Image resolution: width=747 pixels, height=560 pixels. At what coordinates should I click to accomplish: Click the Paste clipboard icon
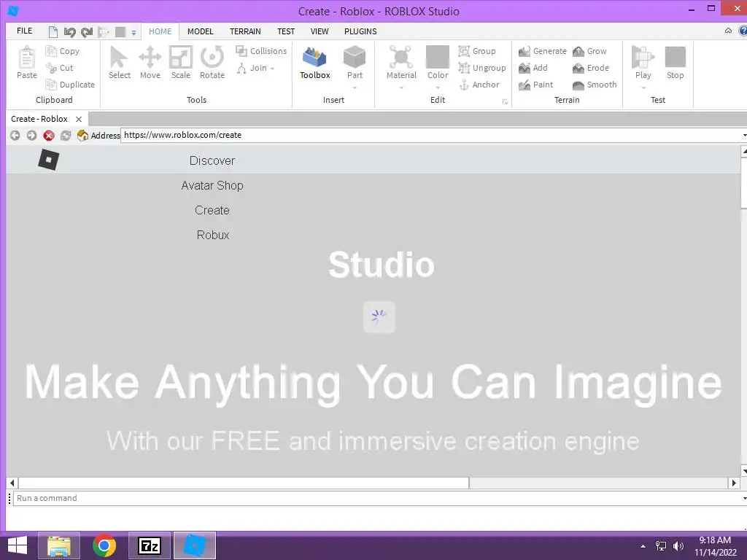tap(27, 58)
